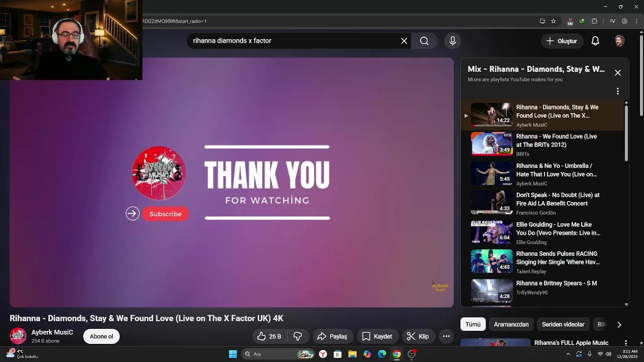Screen dimensions: 644x362
Task: Open Google Chrome from the taskbar
Action: (x=397, y=354)
